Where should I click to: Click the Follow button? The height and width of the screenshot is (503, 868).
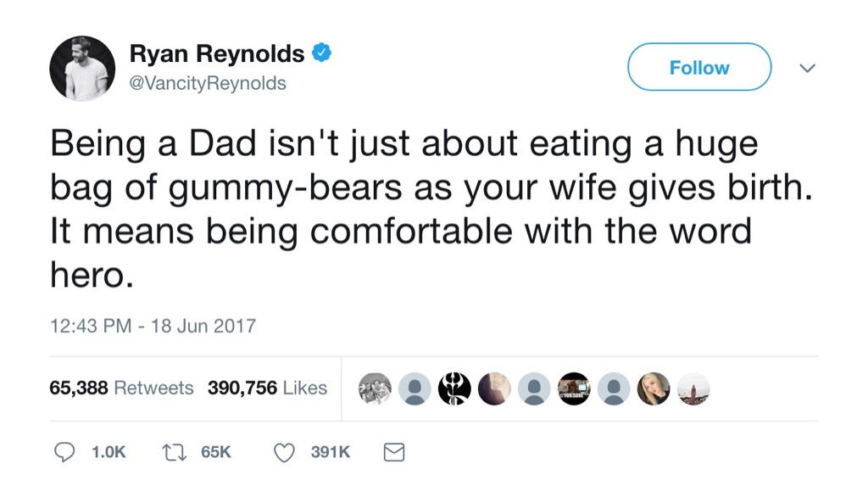coord(698,67)
